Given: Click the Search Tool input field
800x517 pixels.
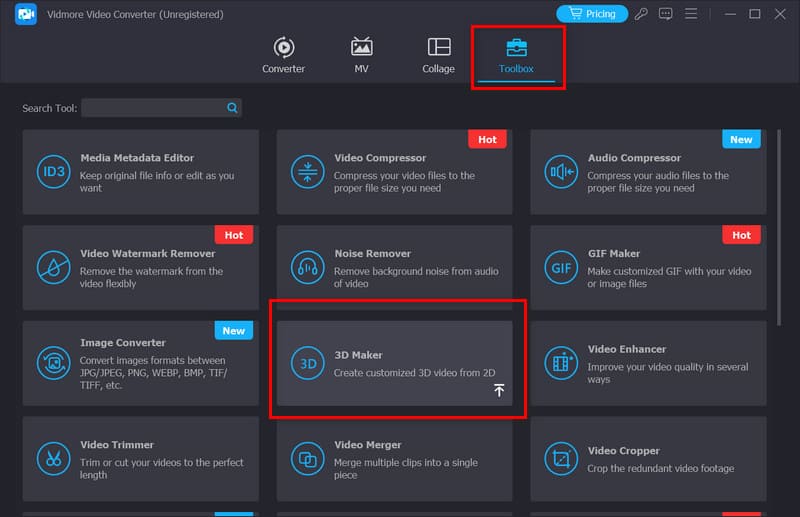Looking at the screenshot, I should tap(153, 108).
